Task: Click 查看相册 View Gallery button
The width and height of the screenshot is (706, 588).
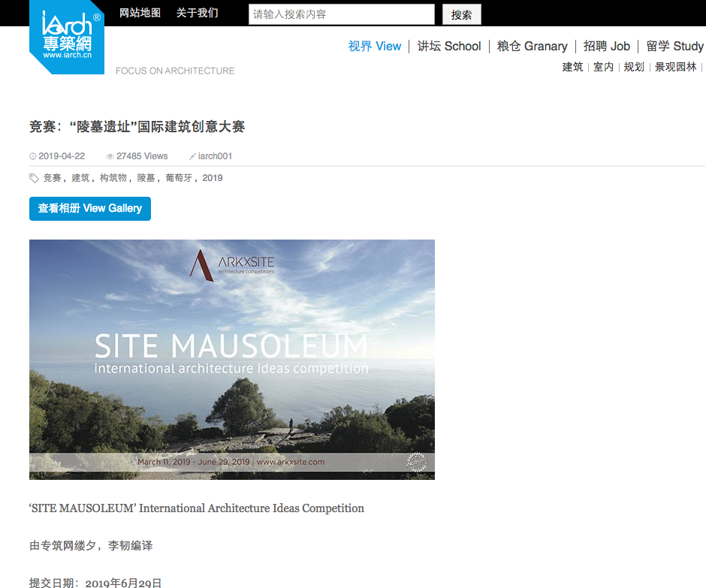Action: click(90, 209)
